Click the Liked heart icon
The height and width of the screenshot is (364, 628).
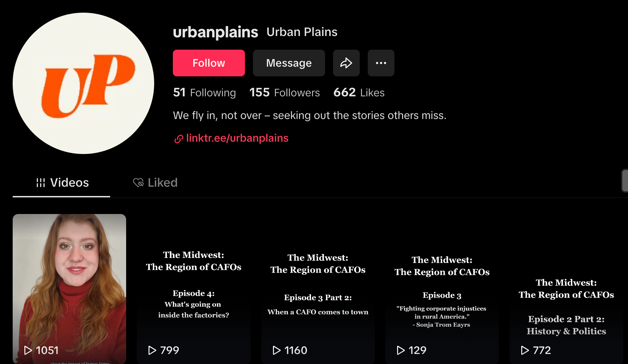(x=138, y=183)
